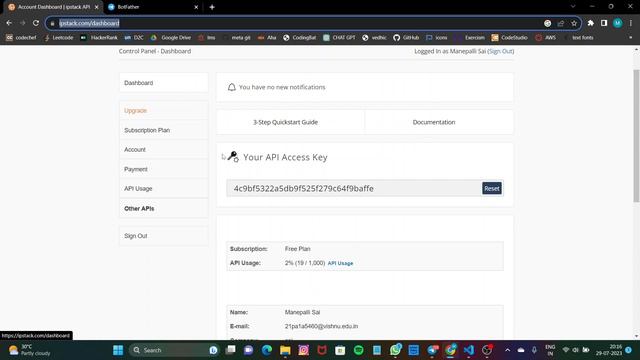Open Subscription Plan in sidebar
The height and width of the screenshot is (360, 640).
click(164, 130)
